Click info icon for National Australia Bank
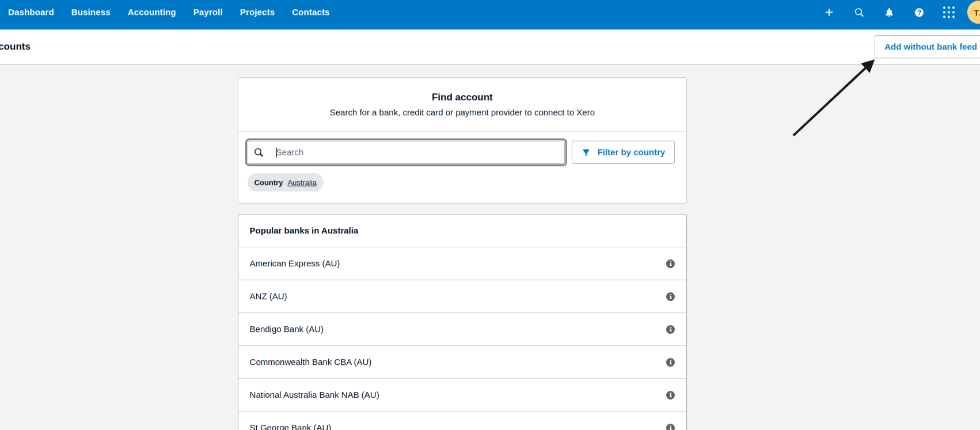The image size is (980, 430). point(670,395)
